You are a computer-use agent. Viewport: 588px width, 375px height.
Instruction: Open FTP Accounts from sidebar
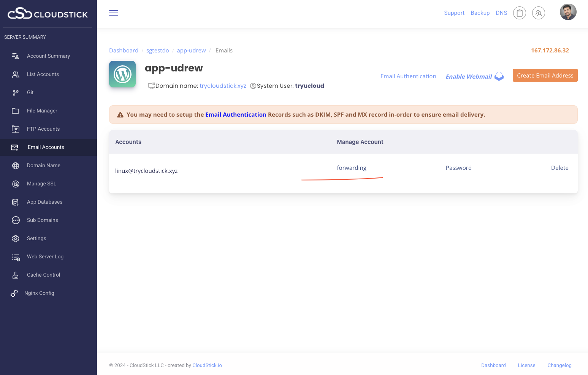tap(43, 129)
